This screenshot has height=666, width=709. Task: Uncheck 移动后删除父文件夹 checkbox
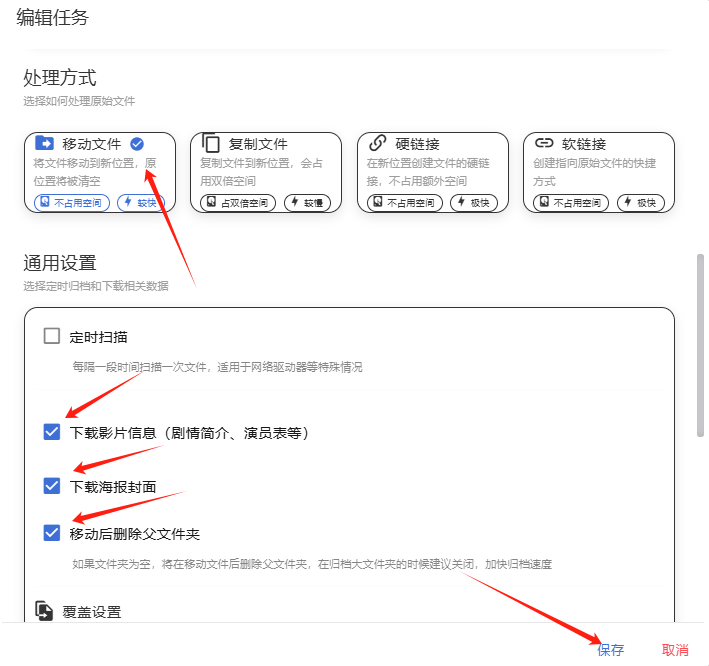pos(52,533)
